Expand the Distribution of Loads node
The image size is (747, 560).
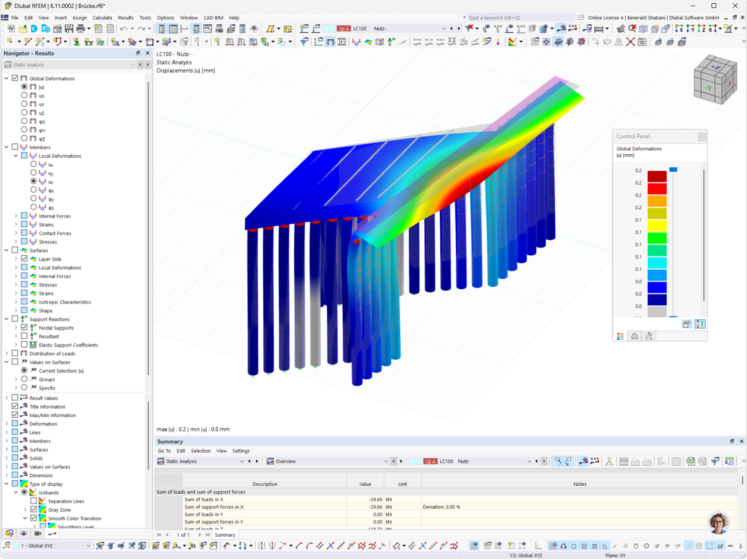click(7, 354)
